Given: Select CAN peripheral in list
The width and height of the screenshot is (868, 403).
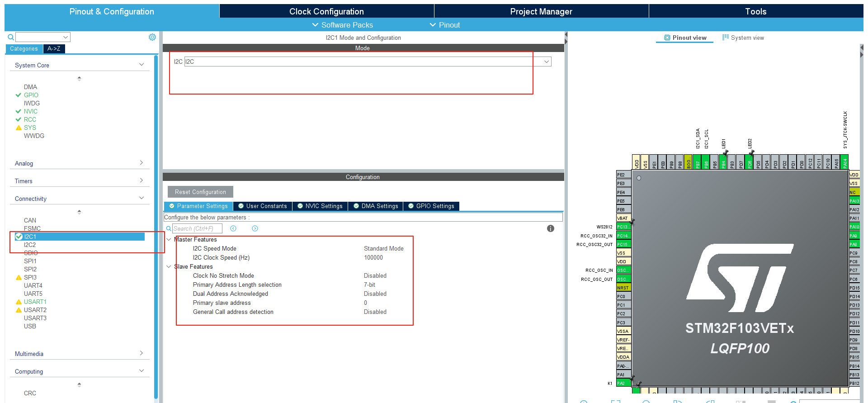Looking at the screenshot, I should pyautogui.click(x=30, y=220).
